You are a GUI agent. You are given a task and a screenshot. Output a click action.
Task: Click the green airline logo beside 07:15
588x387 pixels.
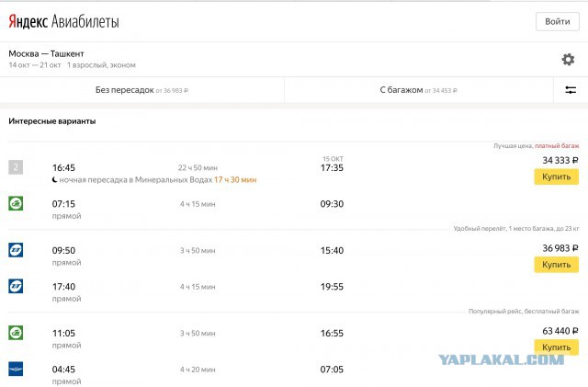(16, 203)
